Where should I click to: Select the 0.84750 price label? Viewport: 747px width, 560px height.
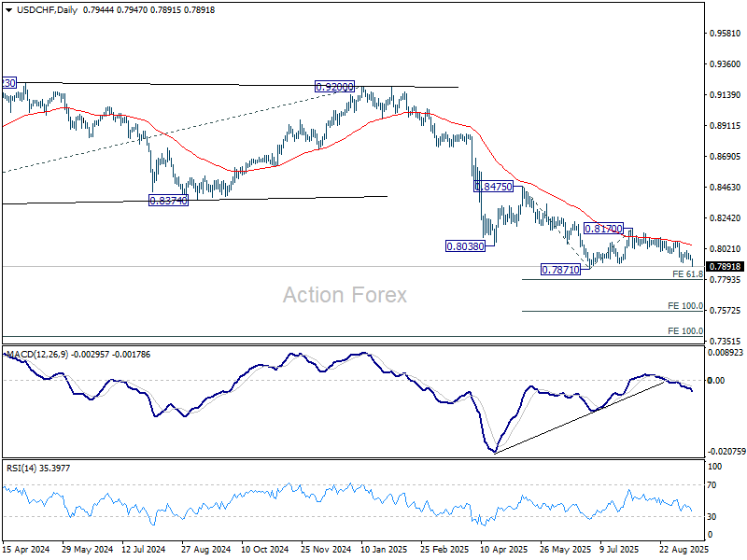click(494, 187)
